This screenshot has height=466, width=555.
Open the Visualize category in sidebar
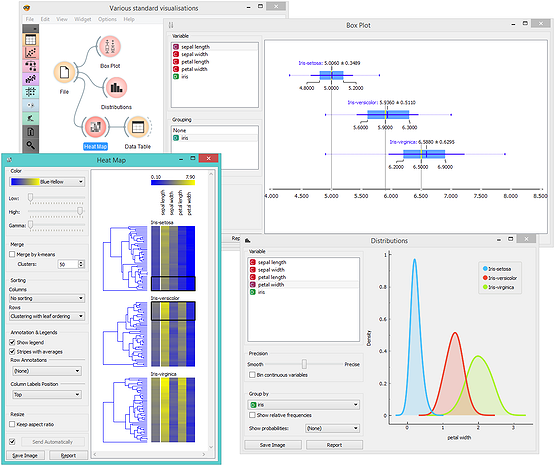(x=31, y=53)
